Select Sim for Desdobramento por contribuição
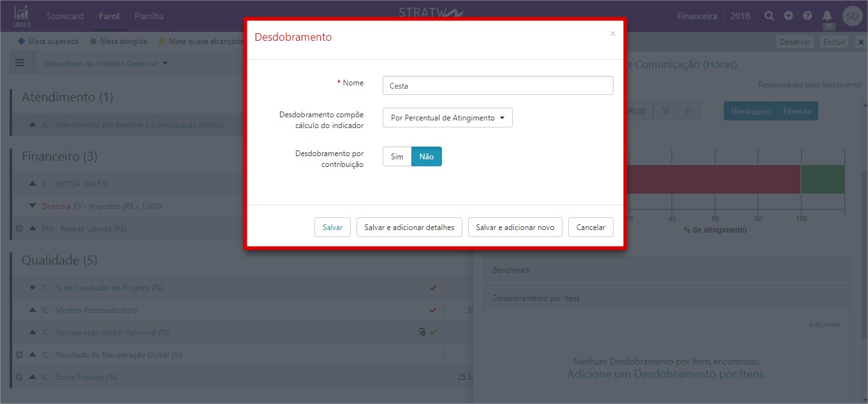The image size is (868, 404). click(x=397, y=157)
